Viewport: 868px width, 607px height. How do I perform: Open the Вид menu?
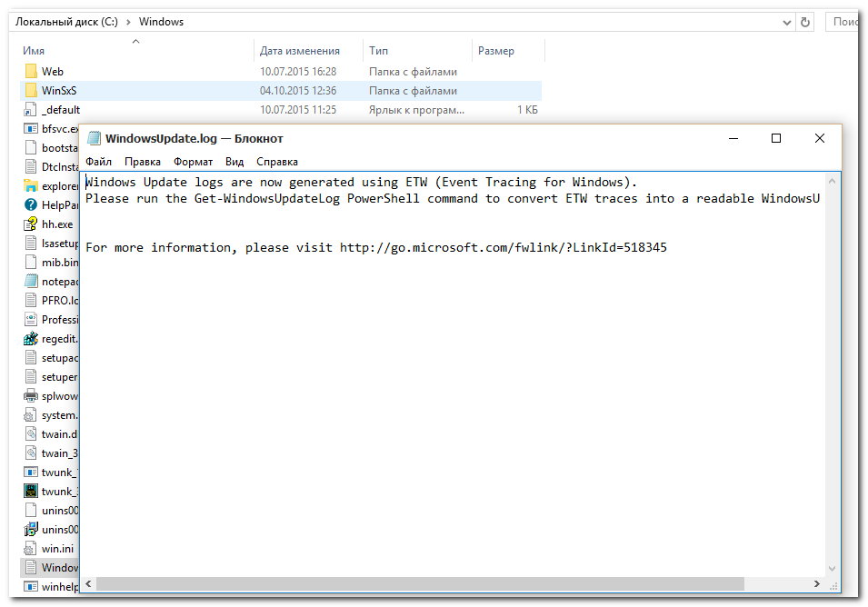tap(234, 162)
